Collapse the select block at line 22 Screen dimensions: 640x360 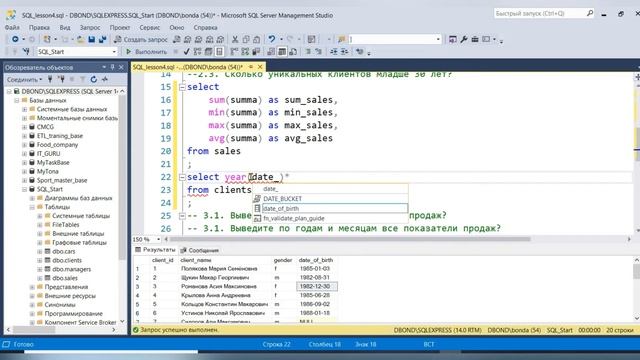tap(182, 177)
